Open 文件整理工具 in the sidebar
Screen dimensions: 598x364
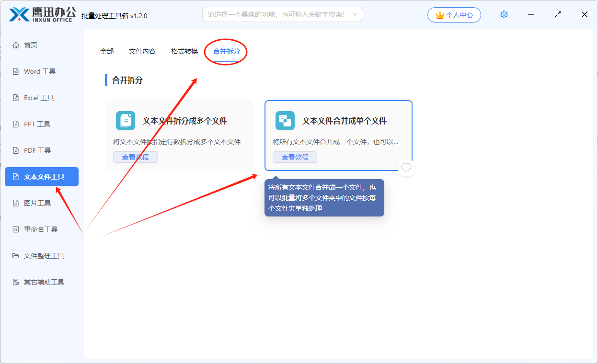(42, 256)
